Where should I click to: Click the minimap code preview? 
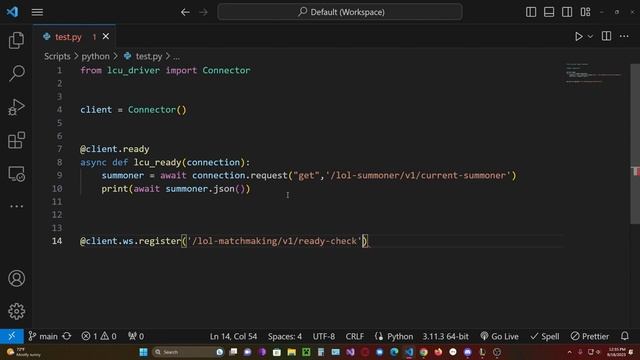[593, 73]
